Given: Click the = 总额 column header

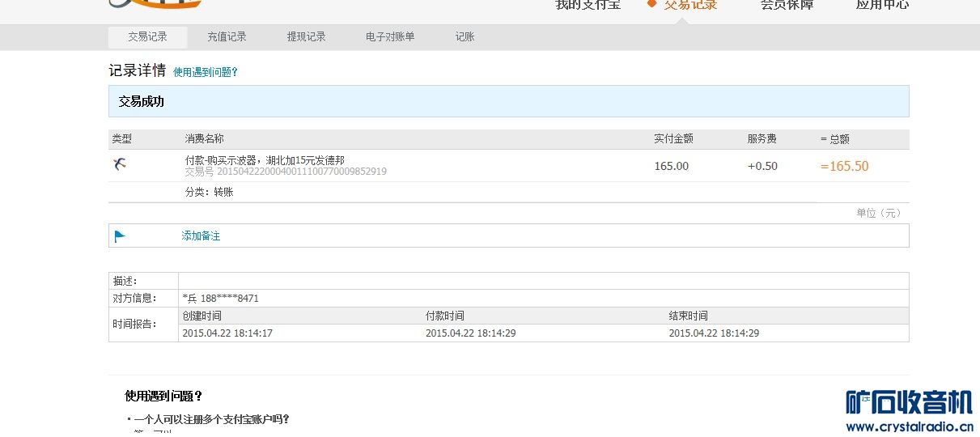Looking at the screenshot, I should click(x=835, y=139).
